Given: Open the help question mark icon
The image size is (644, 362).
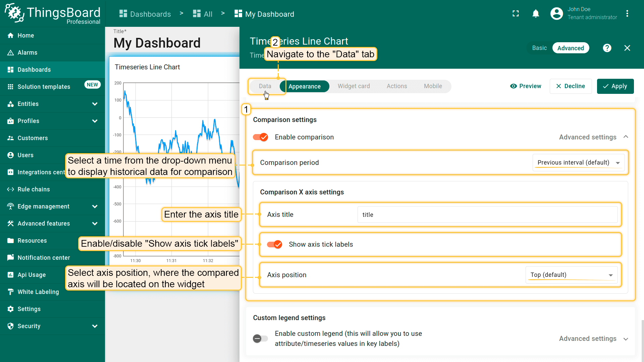Looking at the screenshot, I should (x=607, y=48).
